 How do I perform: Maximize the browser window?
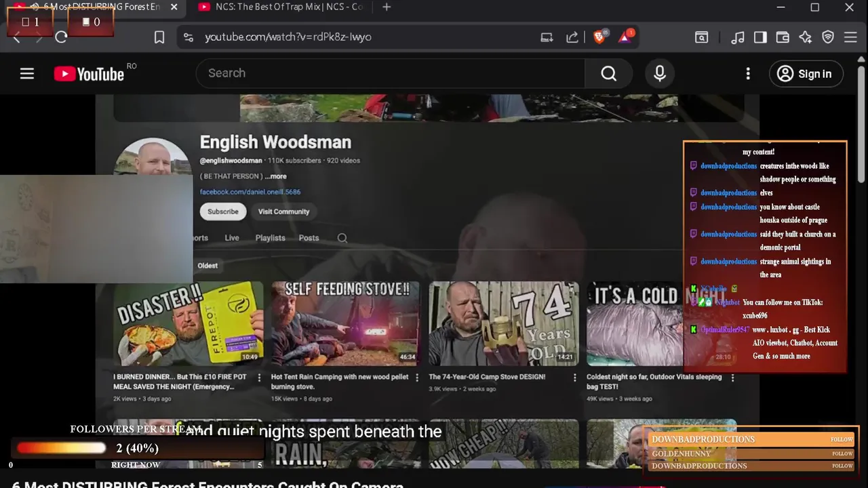(x=815, y=7)
